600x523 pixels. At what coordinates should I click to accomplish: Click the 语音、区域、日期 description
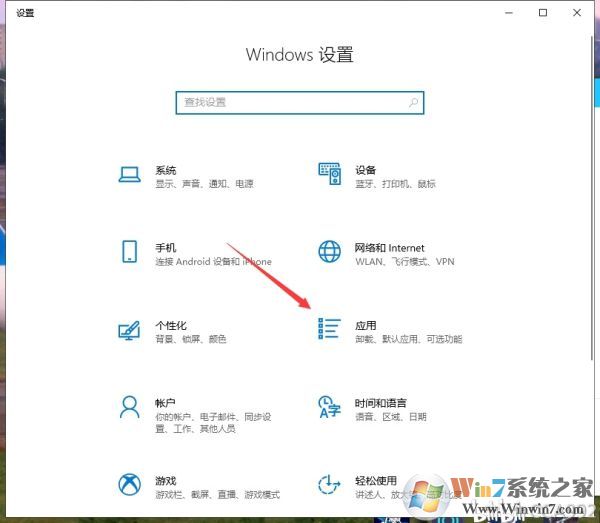coord(391,417)
